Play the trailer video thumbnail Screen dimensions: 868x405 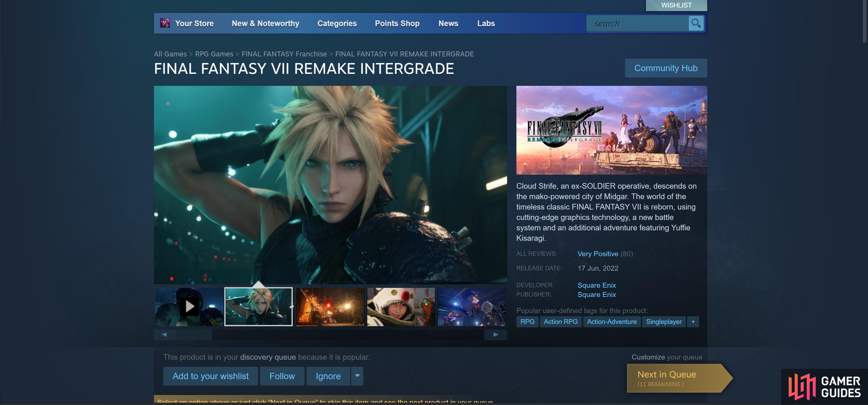(x=189, y=306)
